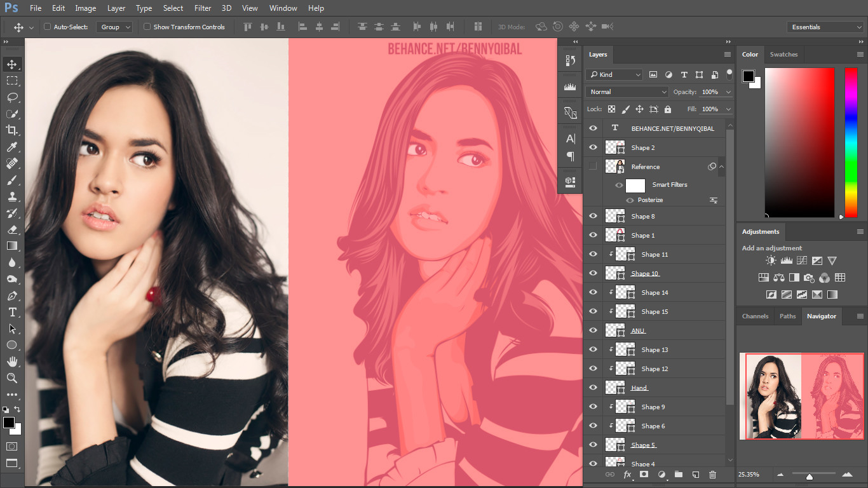
Task: Open the Layer menu
Action: point(116,8)
